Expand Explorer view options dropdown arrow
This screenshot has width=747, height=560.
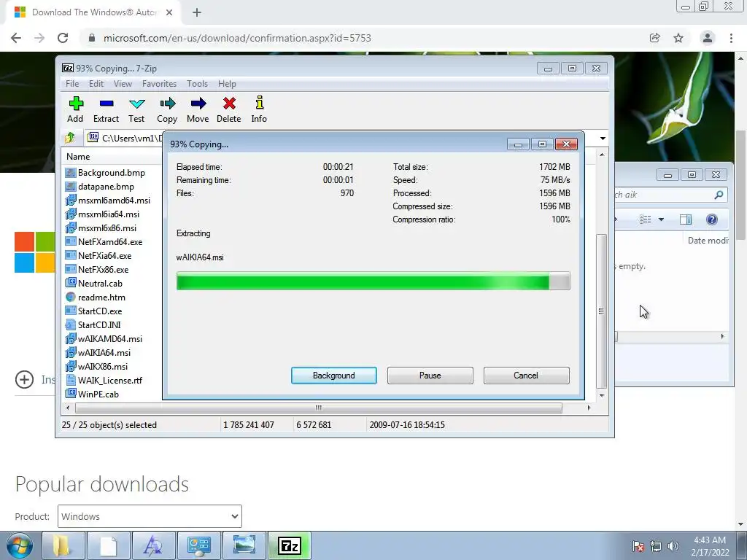tap(661, 219)
